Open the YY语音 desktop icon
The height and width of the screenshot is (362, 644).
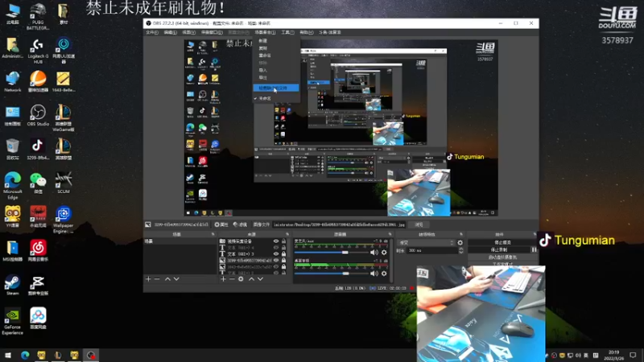coord(12,216)
